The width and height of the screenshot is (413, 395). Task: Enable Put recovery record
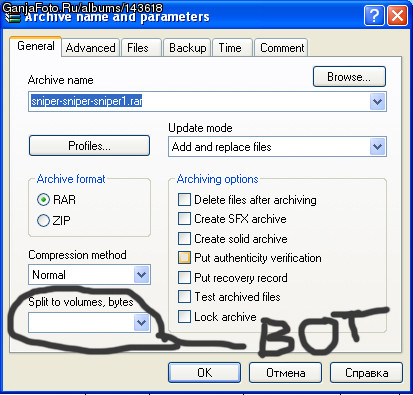click(184, 277)
